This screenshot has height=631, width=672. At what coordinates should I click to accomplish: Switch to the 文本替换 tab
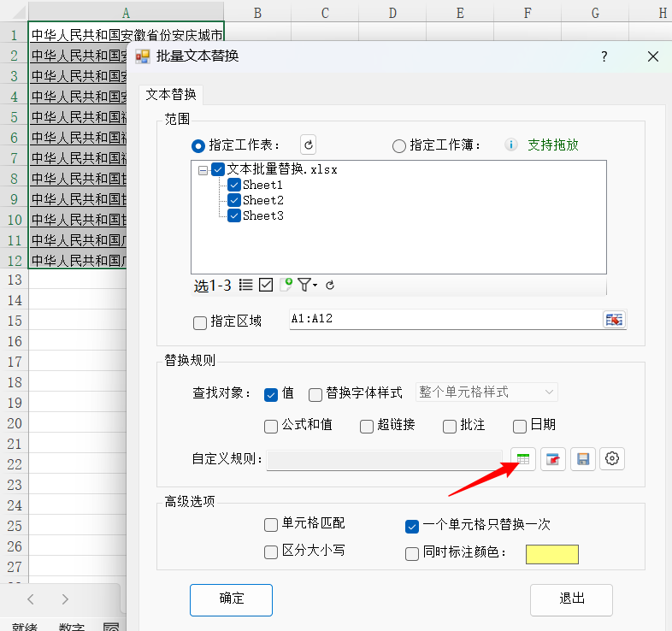pos(171,94)
